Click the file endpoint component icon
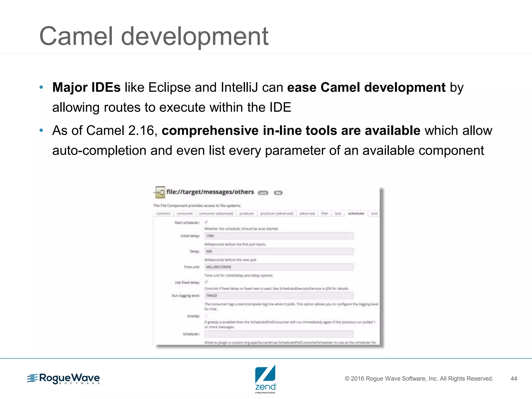This screenshot has height=399, width=532. click(x=160, y=192)
